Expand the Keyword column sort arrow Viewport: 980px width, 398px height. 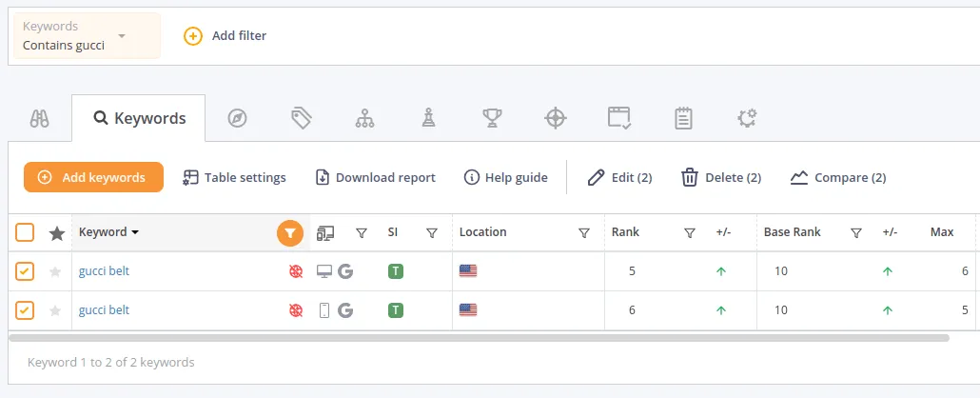coord(135,232)
